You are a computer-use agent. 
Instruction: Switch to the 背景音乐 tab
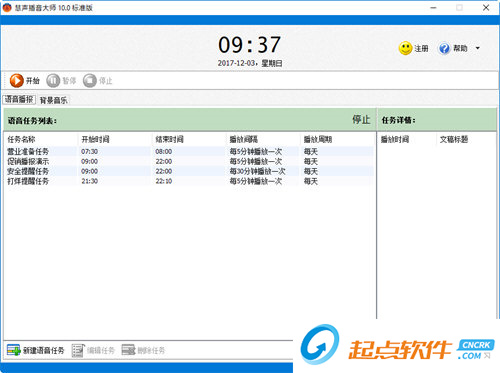click(x=53, y=100)
